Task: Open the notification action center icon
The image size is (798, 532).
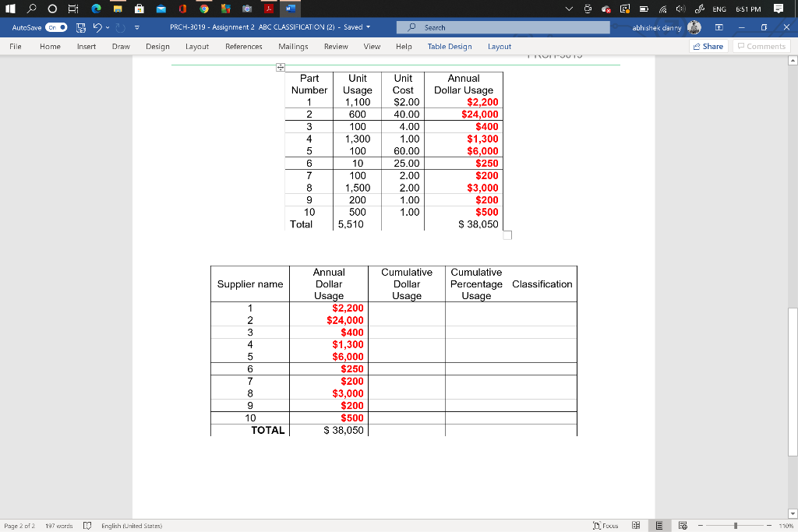Action: 779,9
